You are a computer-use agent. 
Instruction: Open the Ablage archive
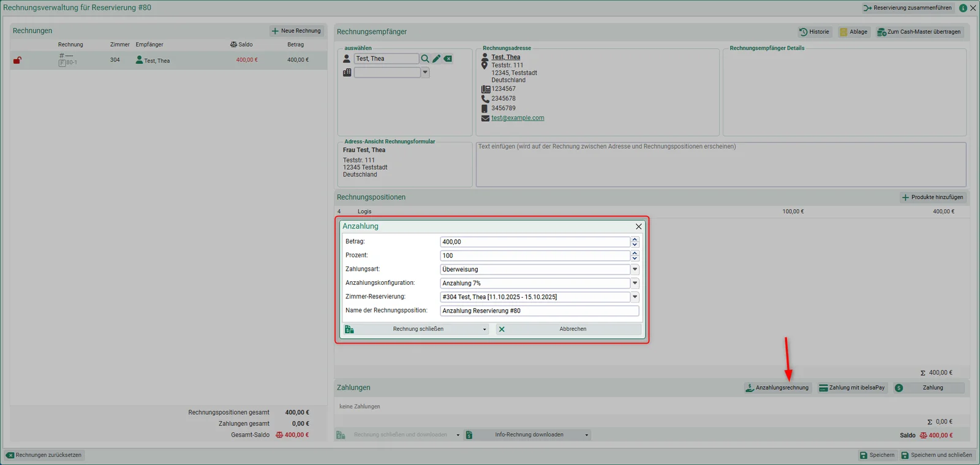[853, 32]
